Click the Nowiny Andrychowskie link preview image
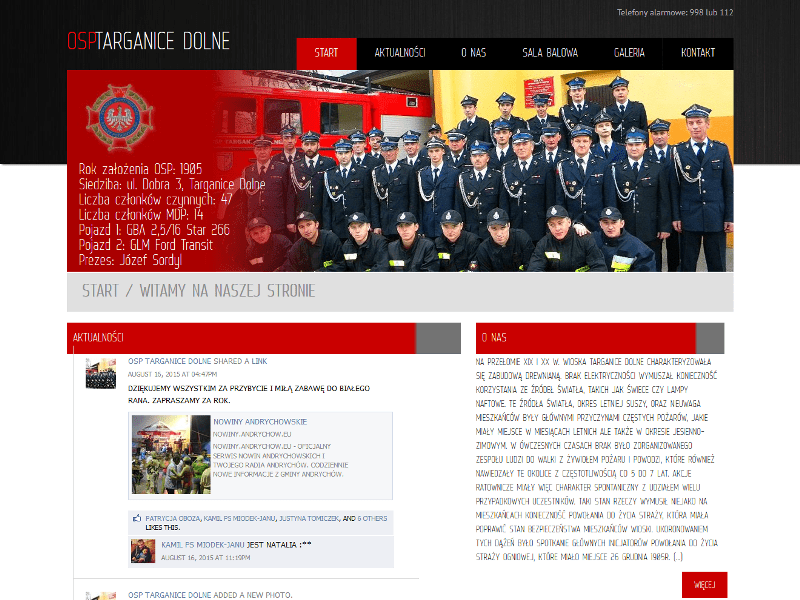This screenshot has width=800, height=600. (170, 454)
